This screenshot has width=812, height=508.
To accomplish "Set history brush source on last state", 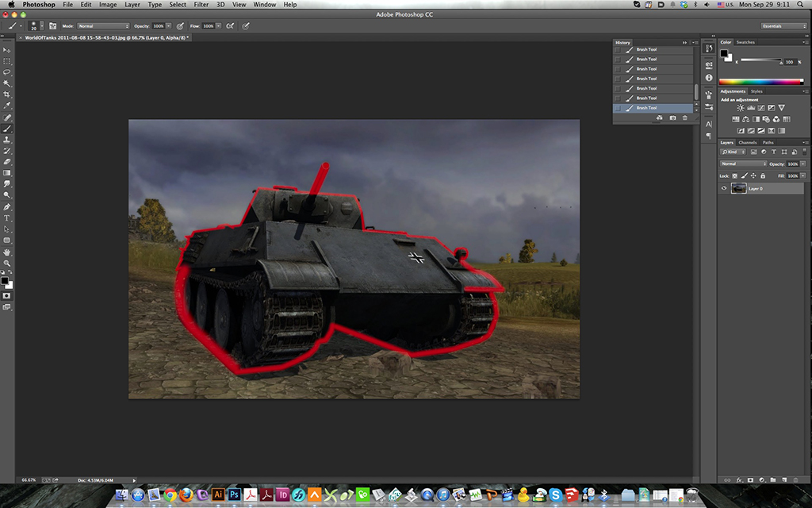I will point(618,108).
